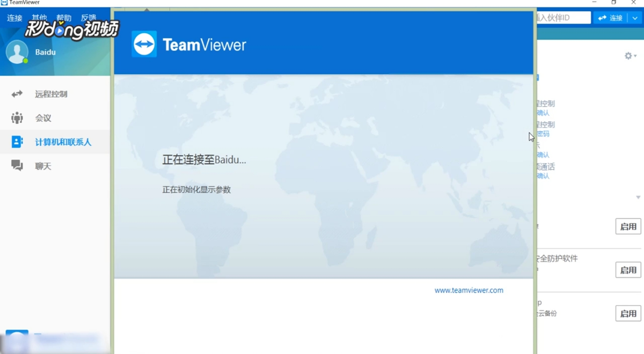The width and height of the screenshot is (644, 354).
Task: Click the TeamViewer title bar icon
Action: click(4, 2)
